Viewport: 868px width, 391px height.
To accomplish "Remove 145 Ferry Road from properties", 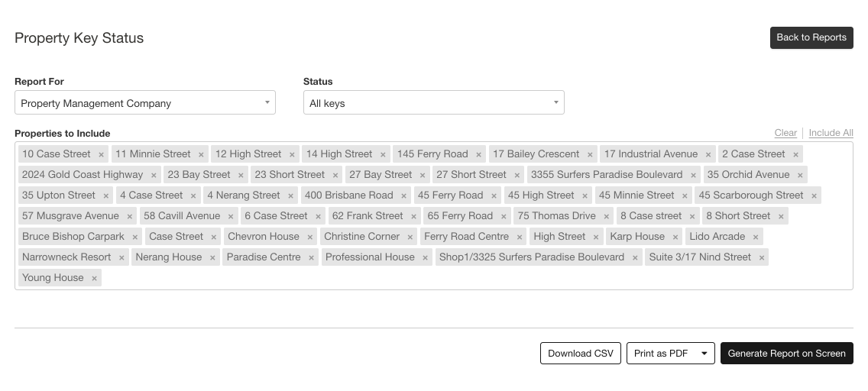I will pyautogui.click(x=478, y=154).
